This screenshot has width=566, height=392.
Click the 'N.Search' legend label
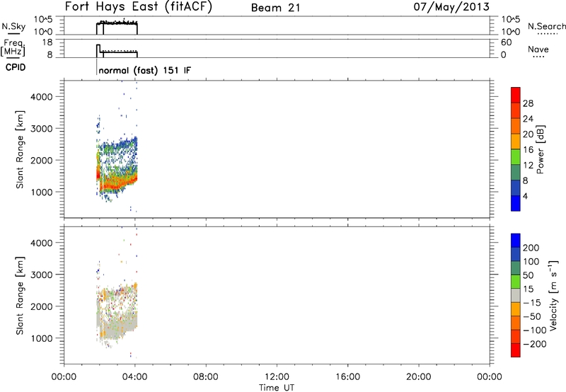(546, 26)
